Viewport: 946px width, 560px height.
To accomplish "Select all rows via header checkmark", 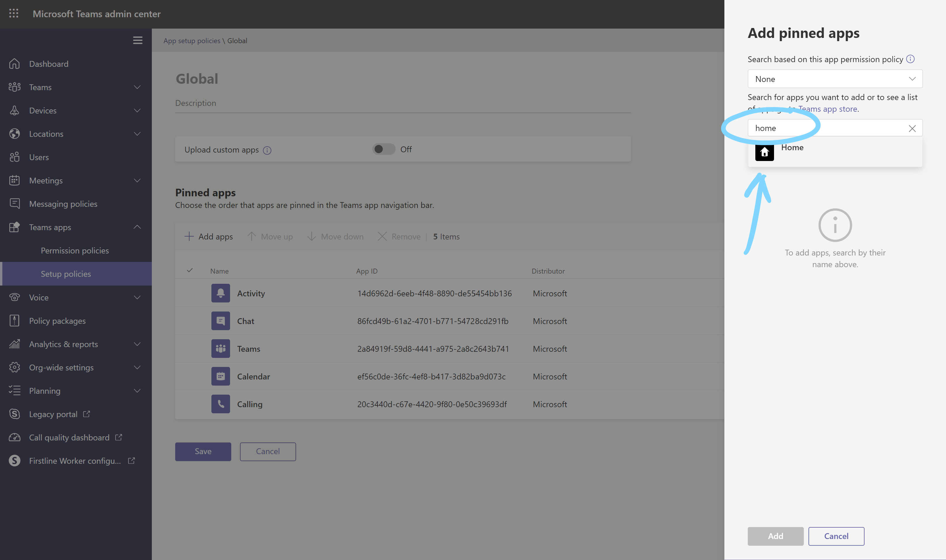I will (190, 270).
